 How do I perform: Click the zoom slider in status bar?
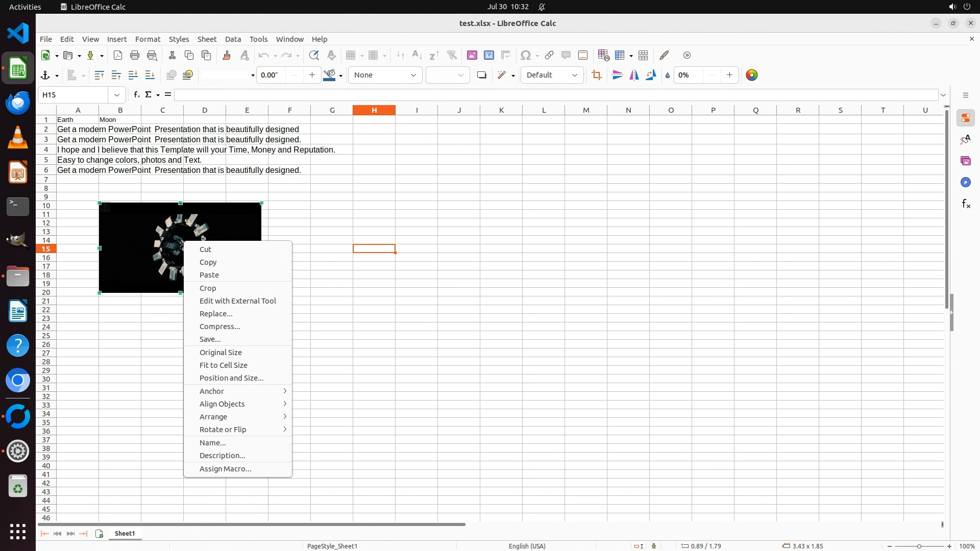(919, 546)
